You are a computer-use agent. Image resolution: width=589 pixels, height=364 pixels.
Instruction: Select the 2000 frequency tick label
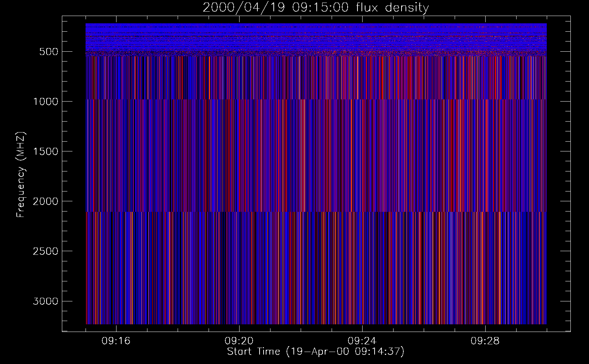[x=46, y=201]
